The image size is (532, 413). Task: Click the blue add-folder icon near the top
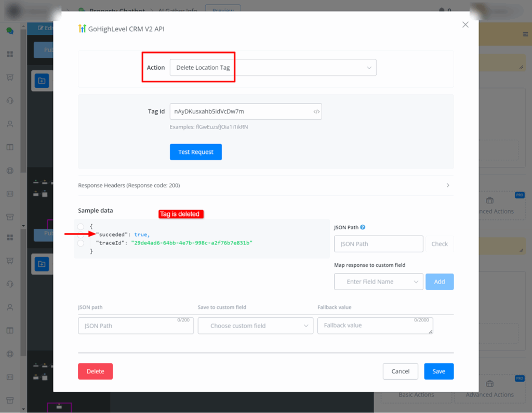pyautogui.click(x=42, y=81)
